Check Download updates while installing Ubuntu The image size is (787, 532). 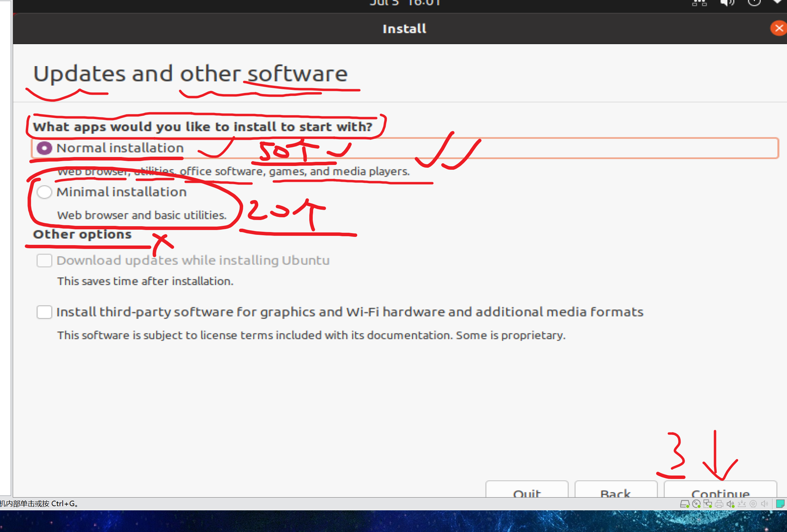click(x=44, y=260)
